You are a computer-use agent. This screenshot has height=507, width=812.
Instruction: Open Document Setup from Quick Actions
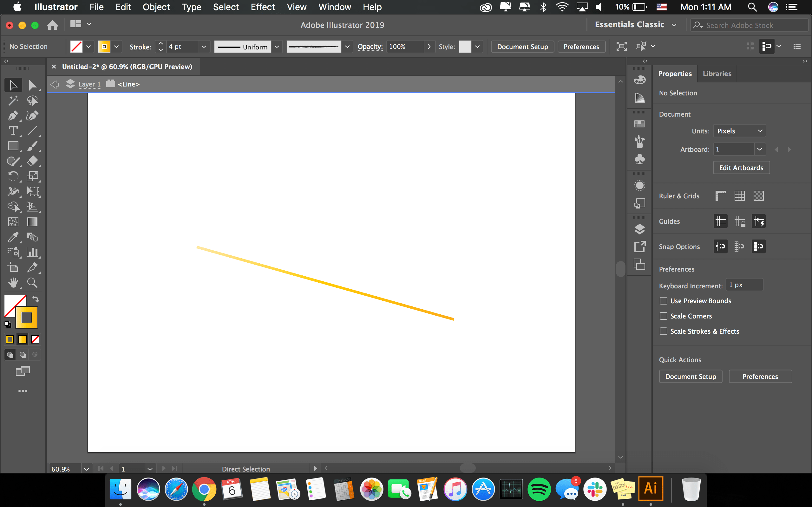pos(690,376)
